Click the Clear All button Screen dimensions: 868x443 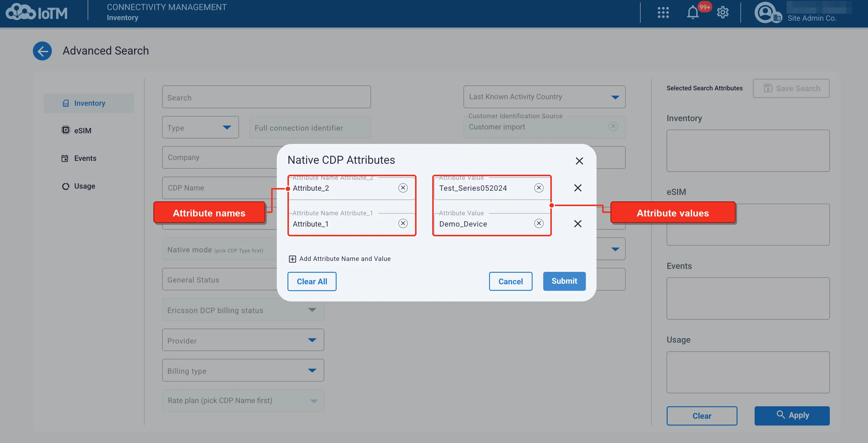[x=312, y=281]
